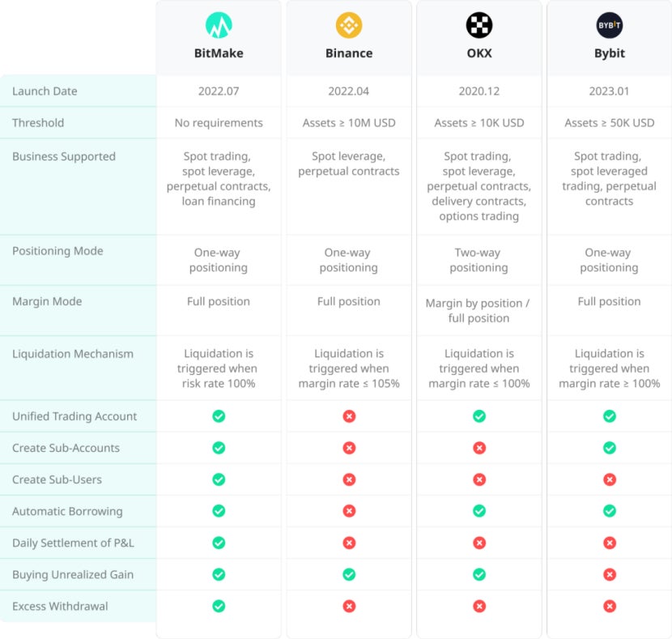
Task: Click the BitMake logo icon
Action: point(219,25)
